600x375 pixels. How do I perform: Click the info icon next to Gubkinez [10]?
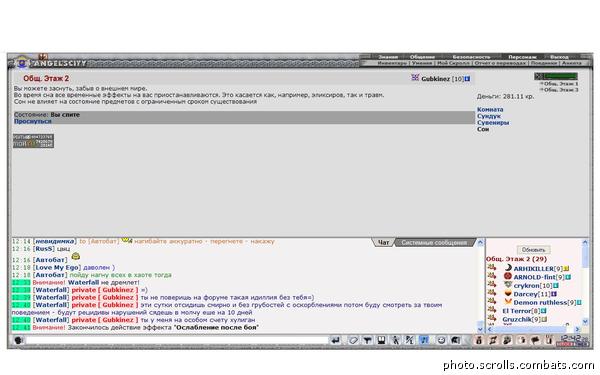[x=467, y=79]
